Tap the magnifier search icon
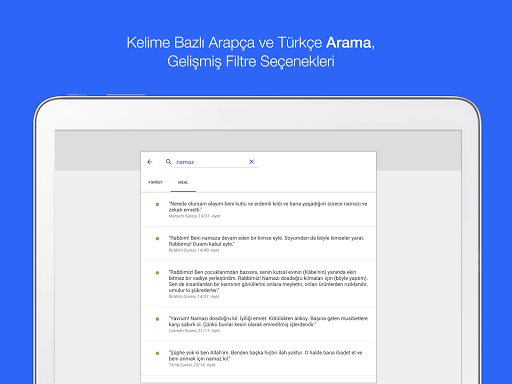 [x=169, y=162]
